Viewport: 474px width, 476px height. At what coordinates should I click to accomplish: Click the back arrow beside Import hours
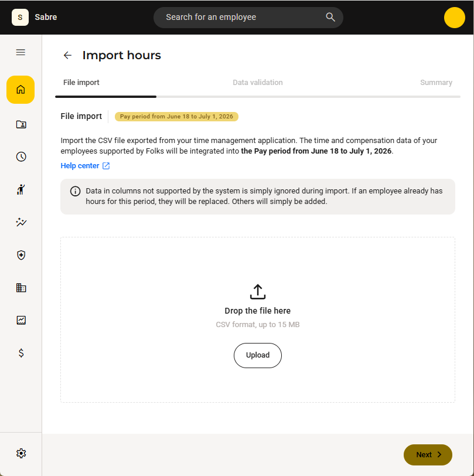point(67,55)
